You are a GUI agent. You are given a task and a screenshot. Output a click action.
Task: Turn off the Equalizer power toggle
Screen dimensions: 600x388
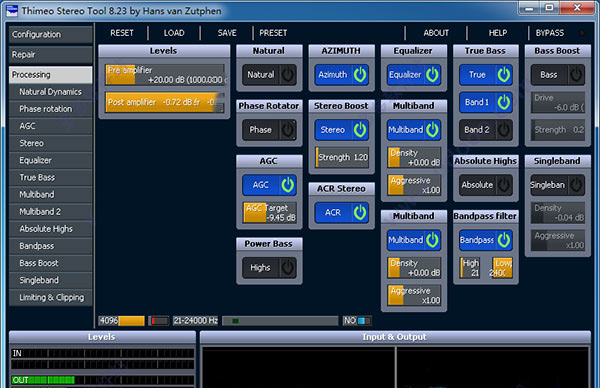[414, 75]
